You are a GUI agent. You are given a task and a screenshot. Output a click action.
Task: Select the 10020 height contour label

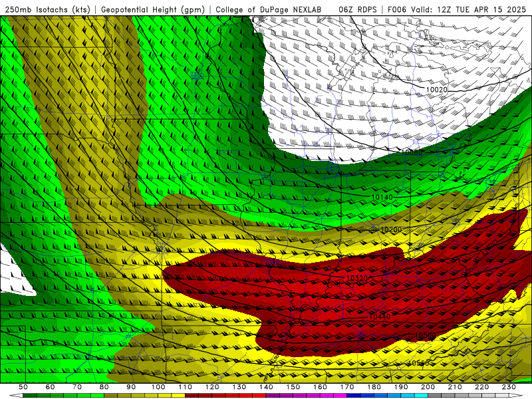pos(437,90)
